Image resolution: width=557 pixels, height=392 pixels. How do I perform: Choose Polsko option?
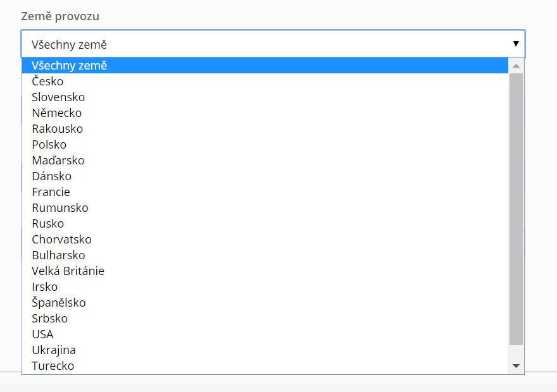(265, 144)
